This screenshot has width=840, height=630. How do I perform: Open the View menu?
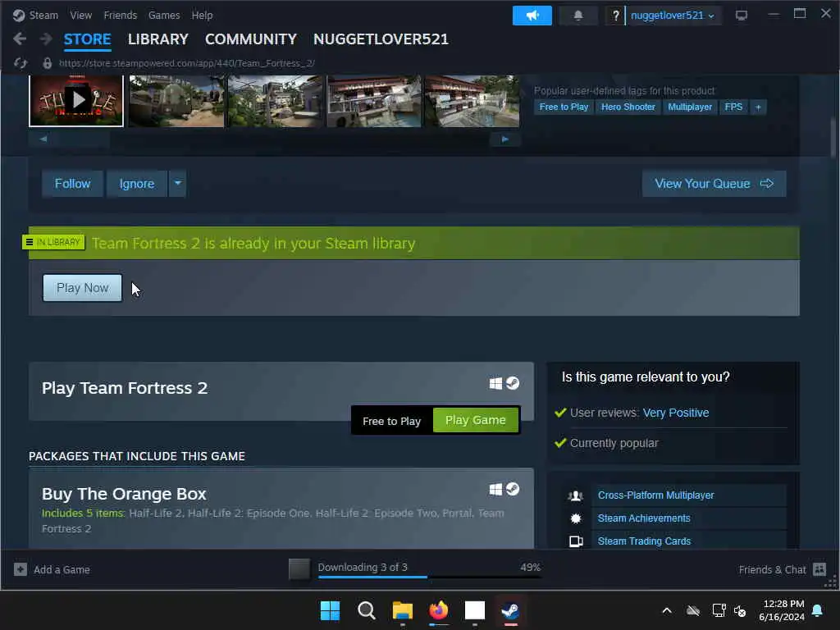pyautogui.click(x=81, y=16)
